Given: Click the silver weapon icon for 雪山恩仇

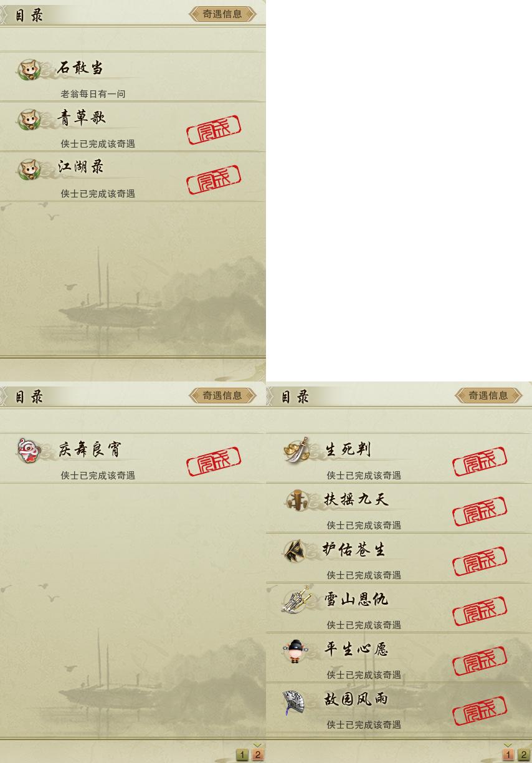Looking at the screenshot, I should tap(296, 600).
